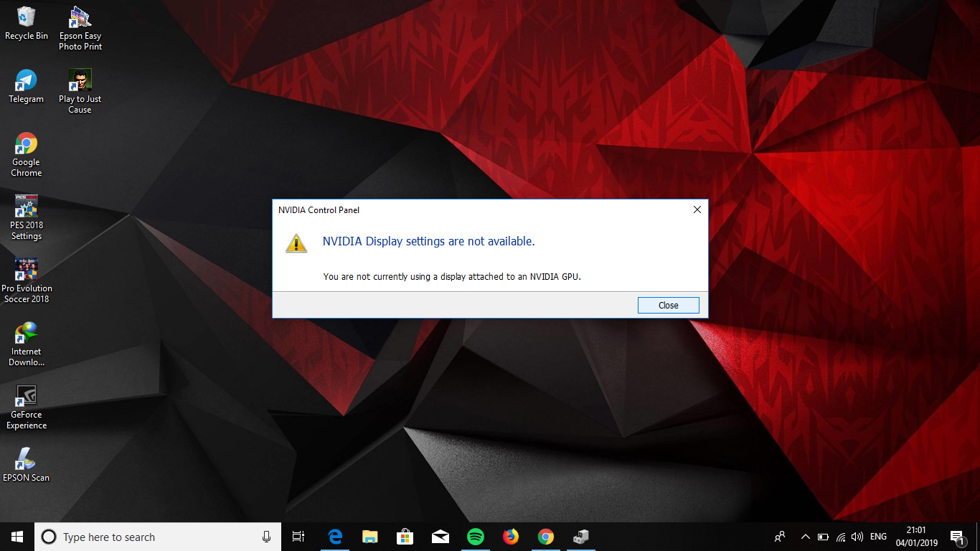Click the microphone icon in the search box
This screenshot has height=551, width=980.
[x=266, y=537]
